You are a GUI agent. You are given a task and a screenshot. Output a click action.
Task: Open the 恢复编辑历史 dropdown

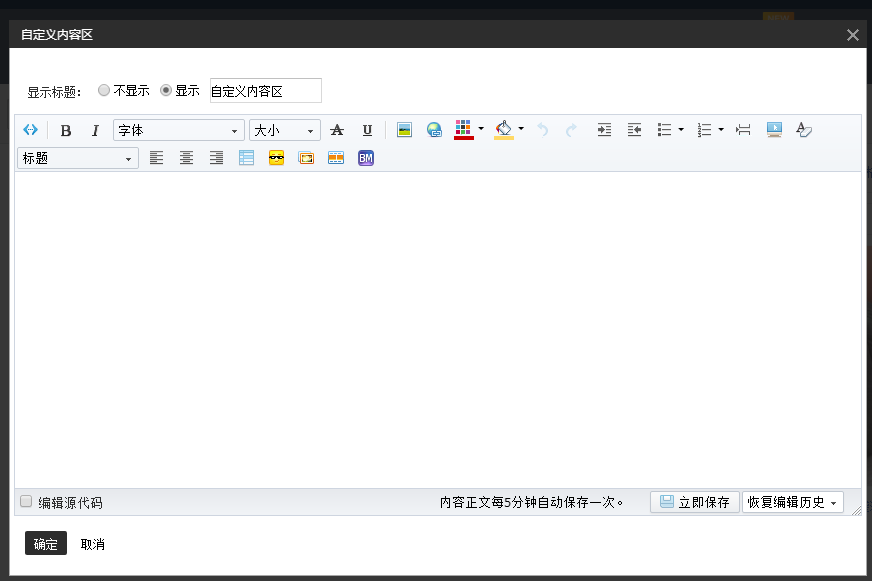[792, 502]
